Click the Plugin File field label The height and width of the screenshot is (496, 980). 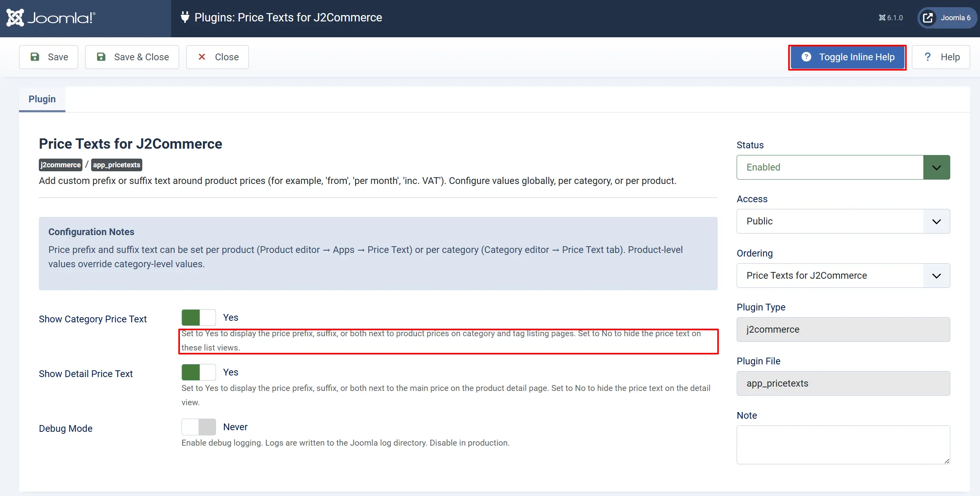pos(758,361)
